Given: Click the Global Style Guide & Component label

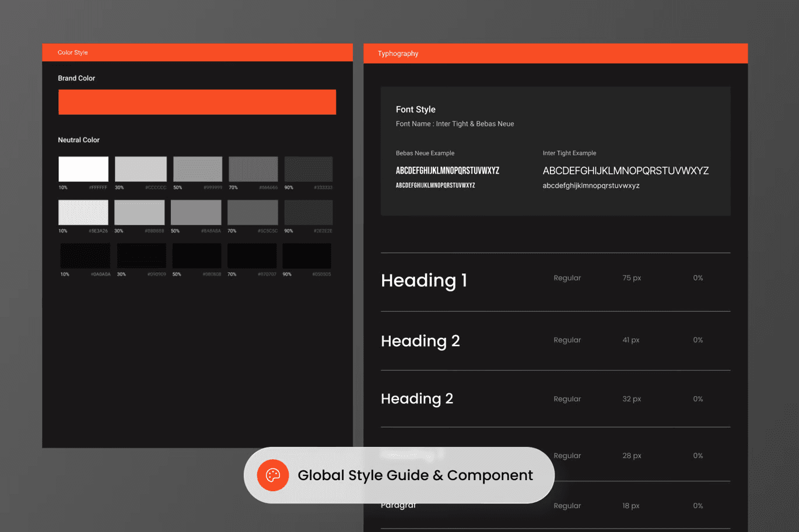Looking at the screenshot, I should tap(415, 475).
